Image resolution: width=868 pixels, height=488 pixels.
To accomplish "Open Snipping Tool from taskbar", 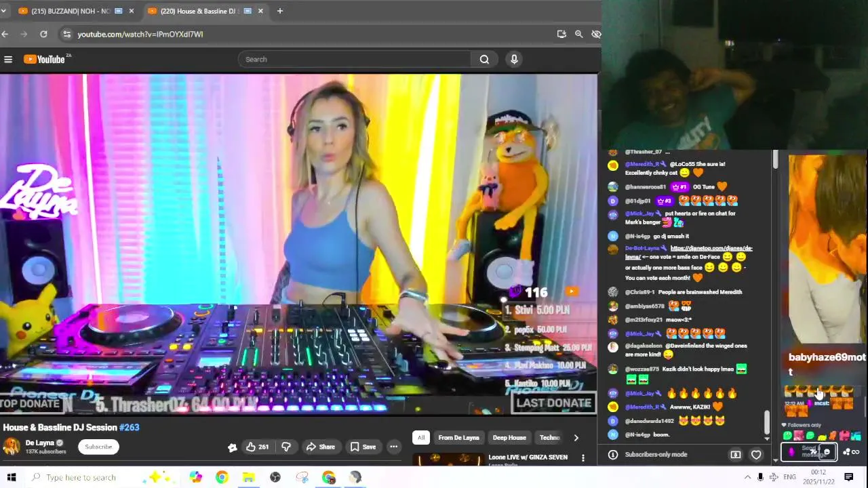I will 302,477.
